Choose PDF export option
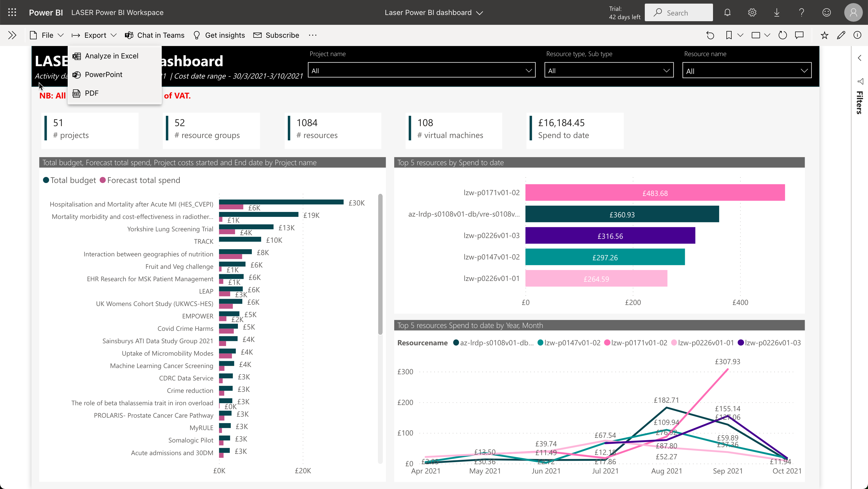Viewport: 868px width, 489px height. [114, 93]
